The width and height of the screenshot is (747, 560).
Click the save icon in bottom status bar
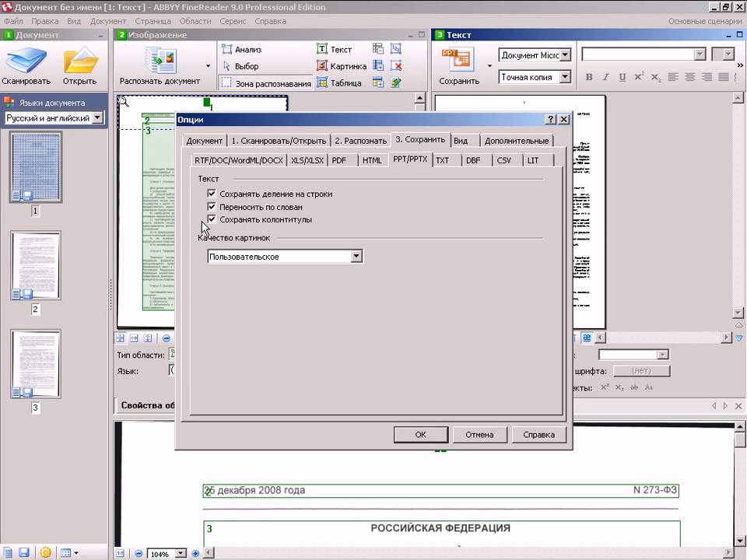pos(24,552)
